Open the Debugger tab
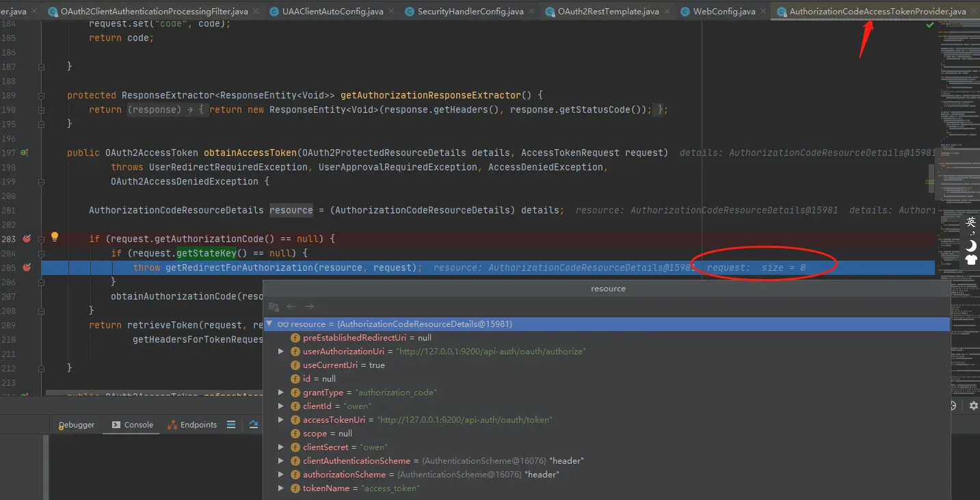This screenshot has height=500, width=980. pos(77,425)
